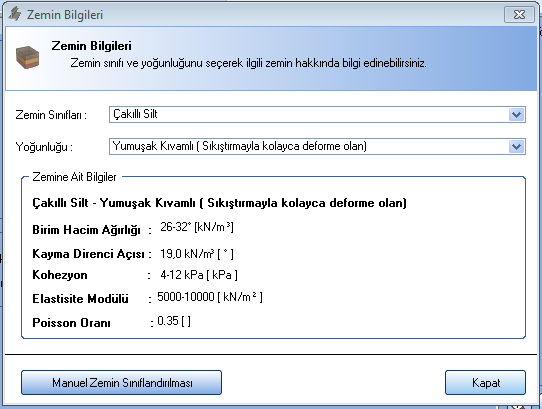Click the Yoğunluğu label

[44, 147]
